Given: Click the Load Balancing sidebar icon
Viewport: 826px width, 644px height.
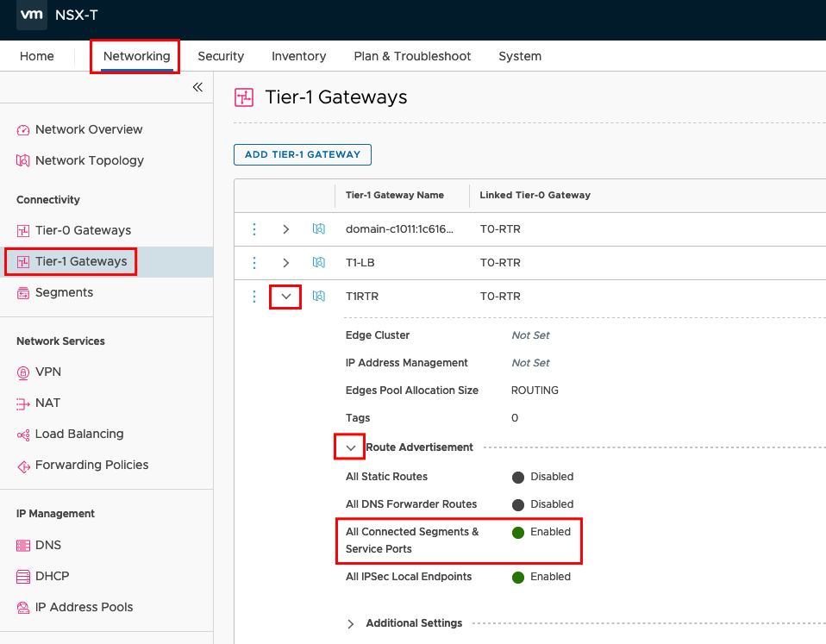Looking at the screenshot, I should coord(23,435).
